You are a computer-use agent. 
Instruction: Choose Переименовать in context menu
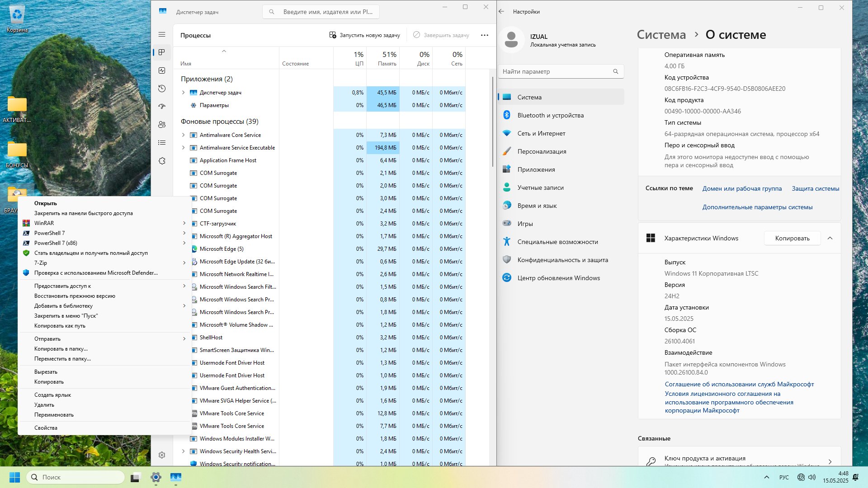tap(104, 414)
